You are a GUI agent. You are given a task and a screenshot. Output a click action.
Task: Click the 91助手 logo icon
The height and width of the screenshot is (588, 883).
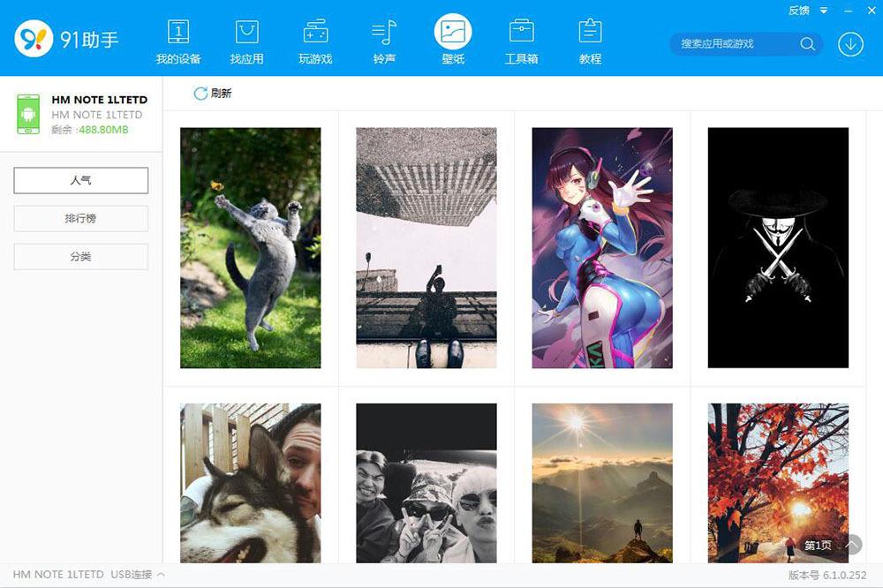[x=34, y=38]
